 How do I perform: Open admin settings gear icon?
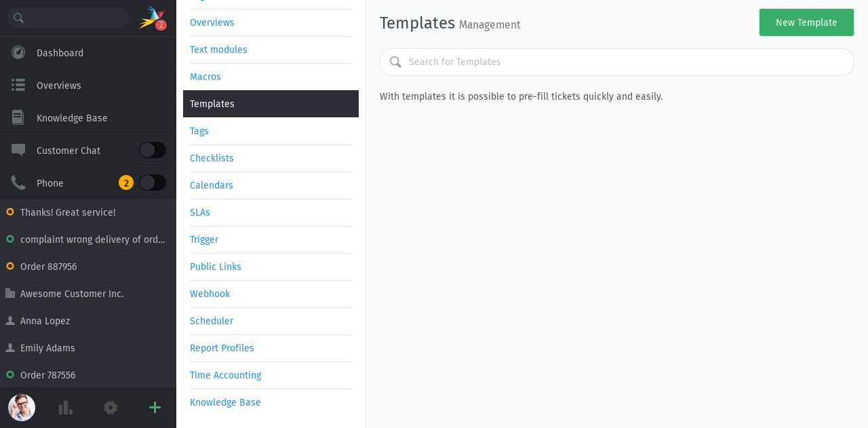[111, 408]
